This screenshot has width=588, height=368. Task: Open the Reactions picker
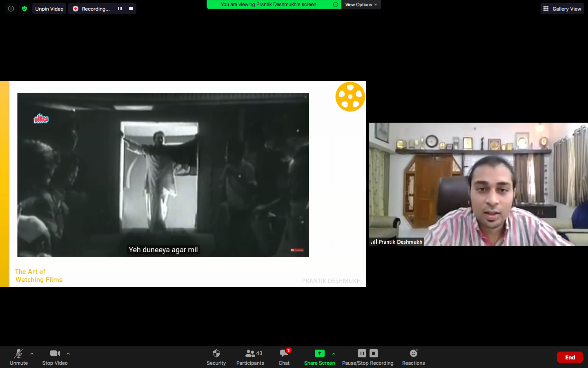pos(413,357)
